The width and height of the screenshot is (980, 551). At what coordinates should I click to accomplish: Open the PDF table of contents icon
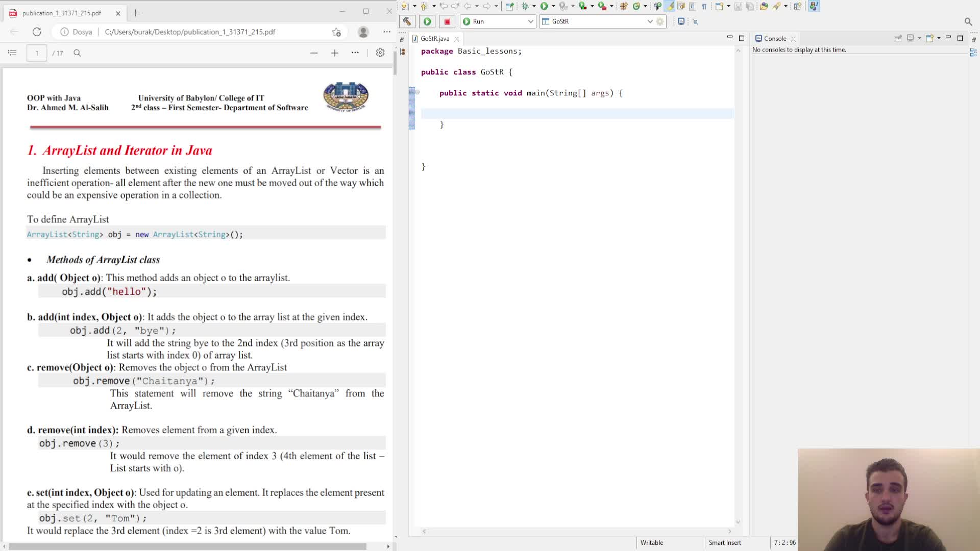tap(13, 53)
